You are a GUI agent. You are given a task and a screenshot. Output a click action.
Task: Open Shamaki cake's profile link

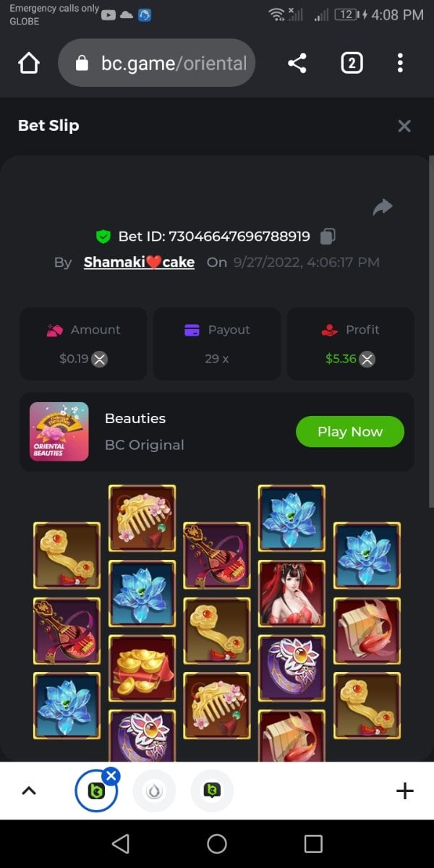coord(139,262)
